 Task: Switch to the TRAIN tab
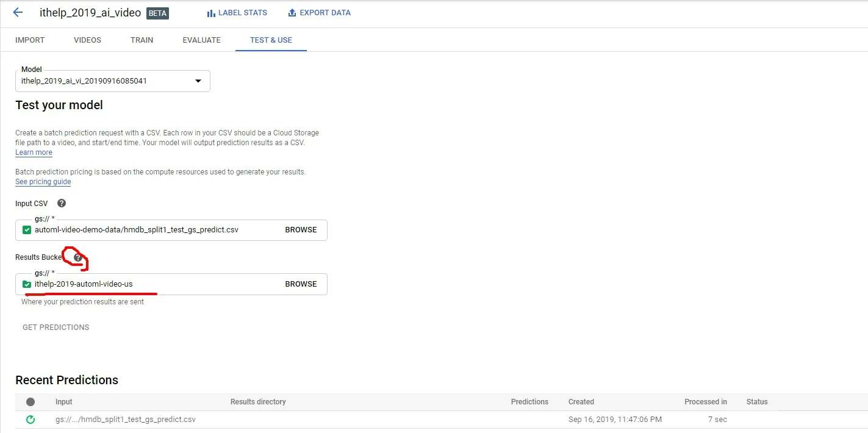(x=142, y=40)
